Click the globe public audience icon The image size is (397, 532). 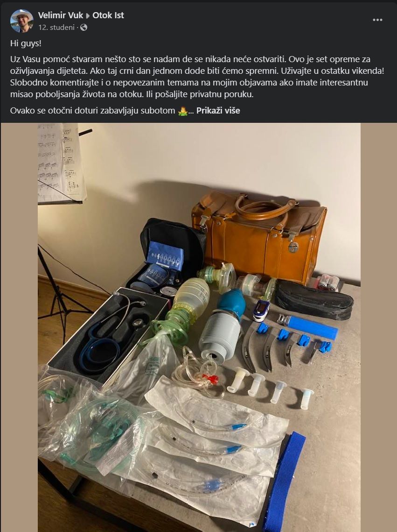[x=84, y=28]
